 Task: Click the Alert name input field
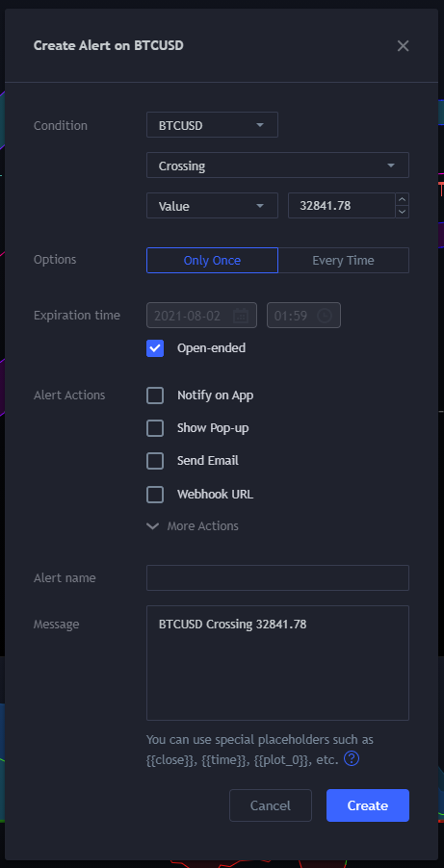click(277, 577)
